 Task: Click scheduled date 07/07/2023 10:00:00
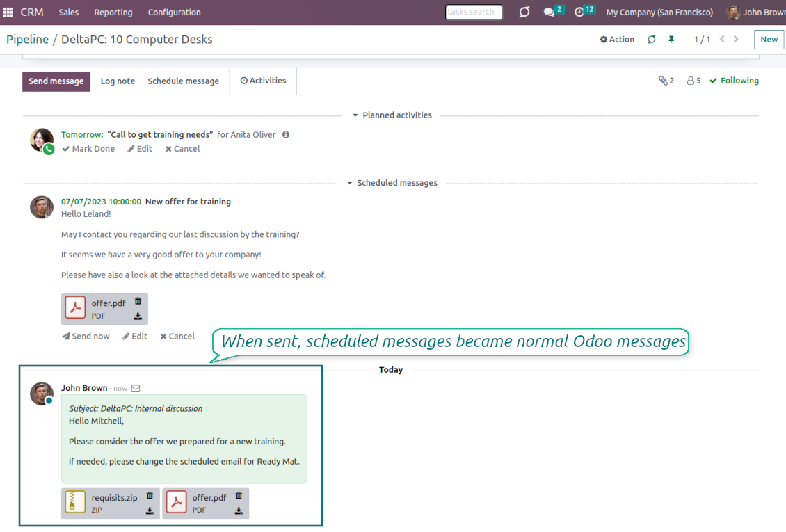102,202
